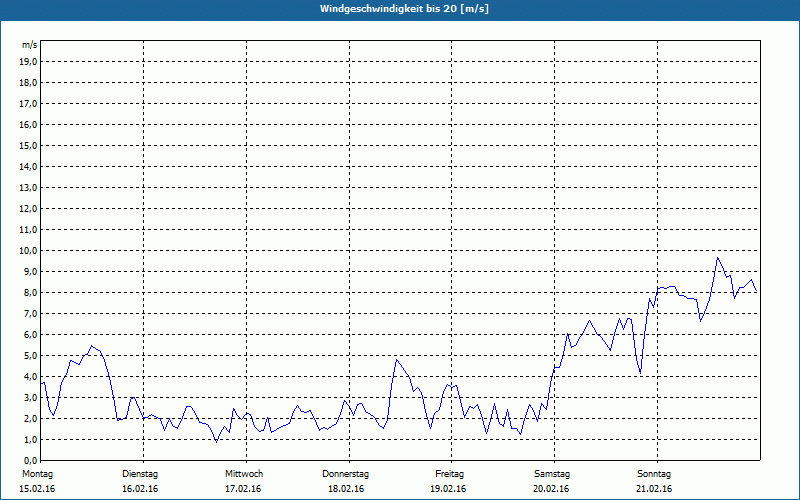This screenshot has height=500, width=800.
Task: Click the '16.02.16' date label
Action: (140, 489)
